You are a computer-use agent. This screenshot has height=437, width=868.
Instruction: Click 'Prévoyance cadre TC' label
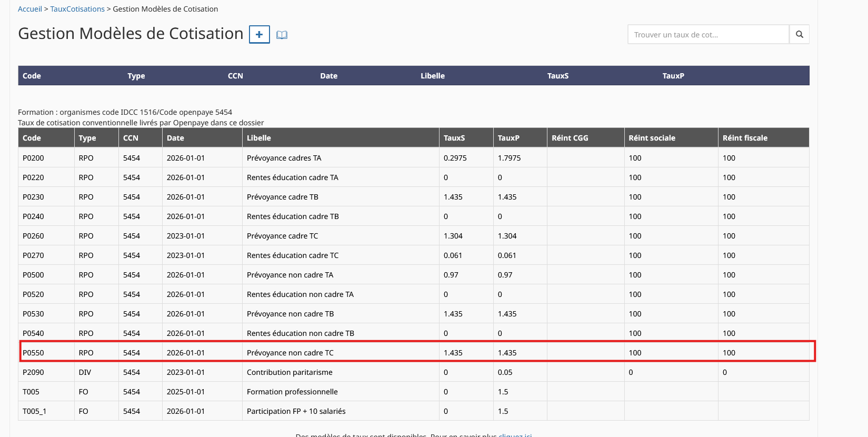(x=283, y=236)
